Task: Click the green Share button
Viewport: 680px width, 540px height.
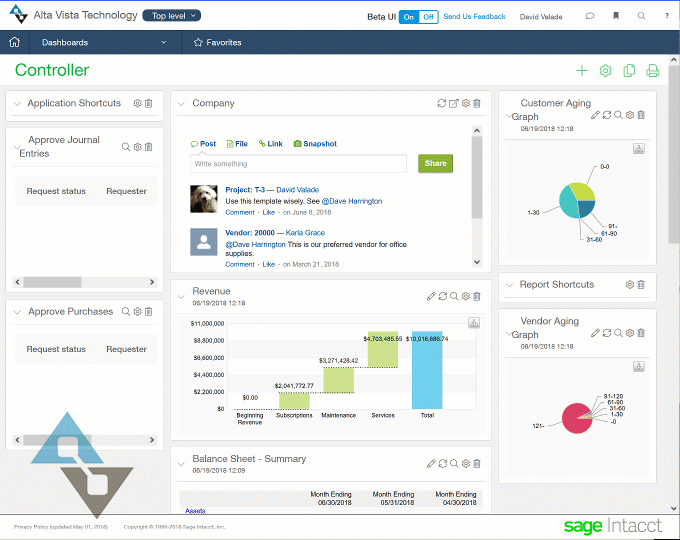Action: [x=435, y=163]
